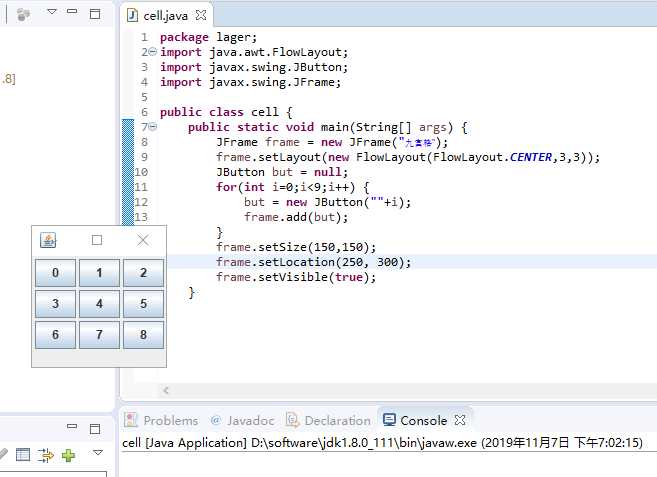Close the small Java frame window
The width and height of the screenshot is (657, 477).
click(x=143, y=240)
